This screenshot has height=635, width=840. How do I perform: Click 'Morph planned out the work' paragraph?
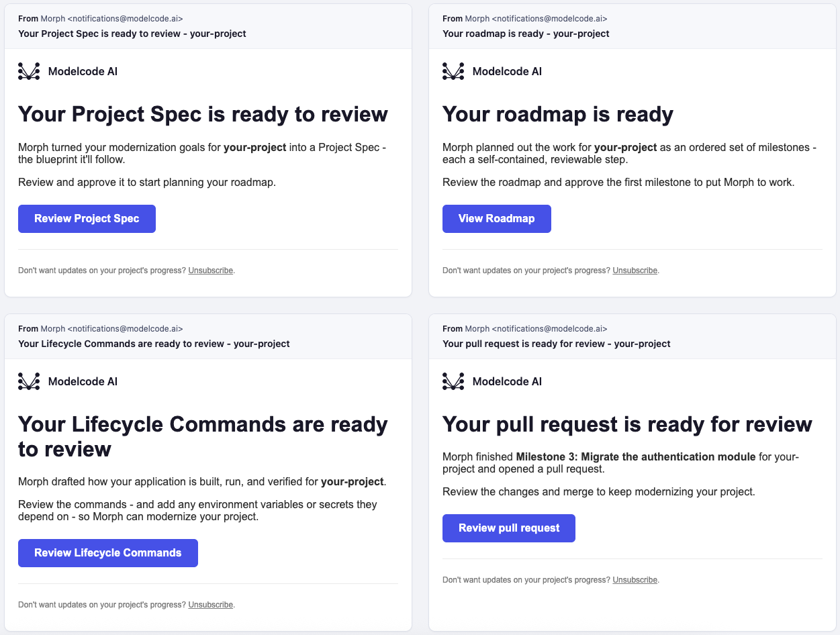[x=629, y=154]
